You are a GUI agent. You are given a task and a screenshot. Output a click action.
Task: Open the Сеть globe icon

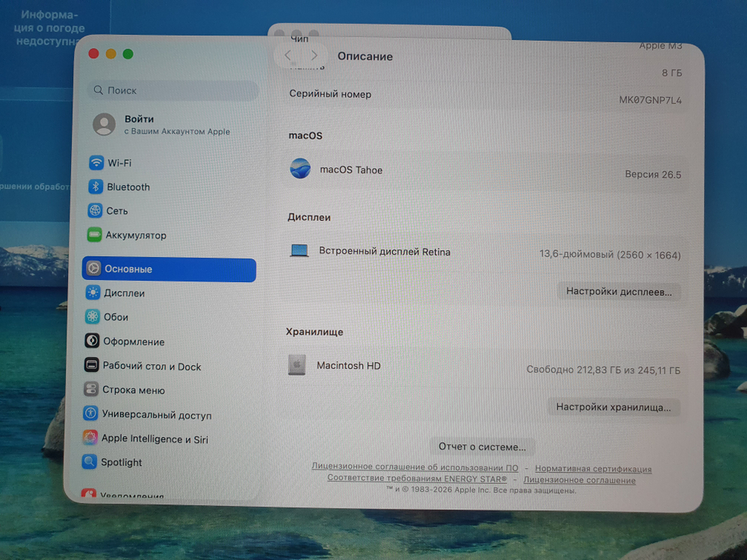95,211
